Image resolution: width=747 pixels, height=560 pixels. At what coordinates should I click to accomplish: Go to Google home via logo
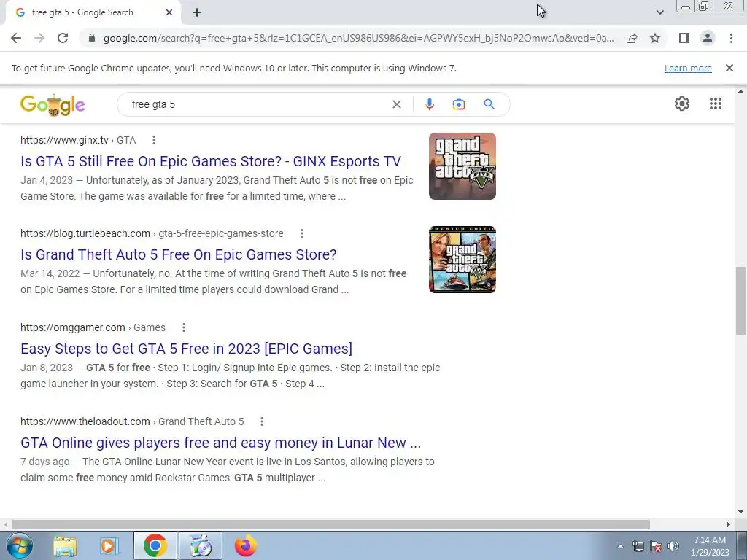point(53,105)
